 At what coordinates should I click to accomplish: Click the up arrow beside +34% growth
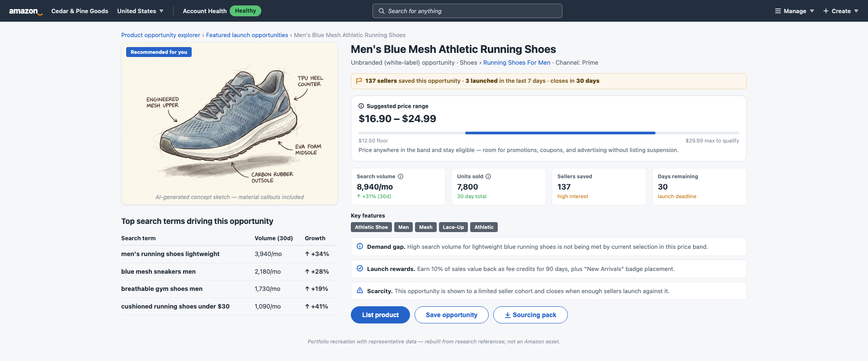pos(307,254)
